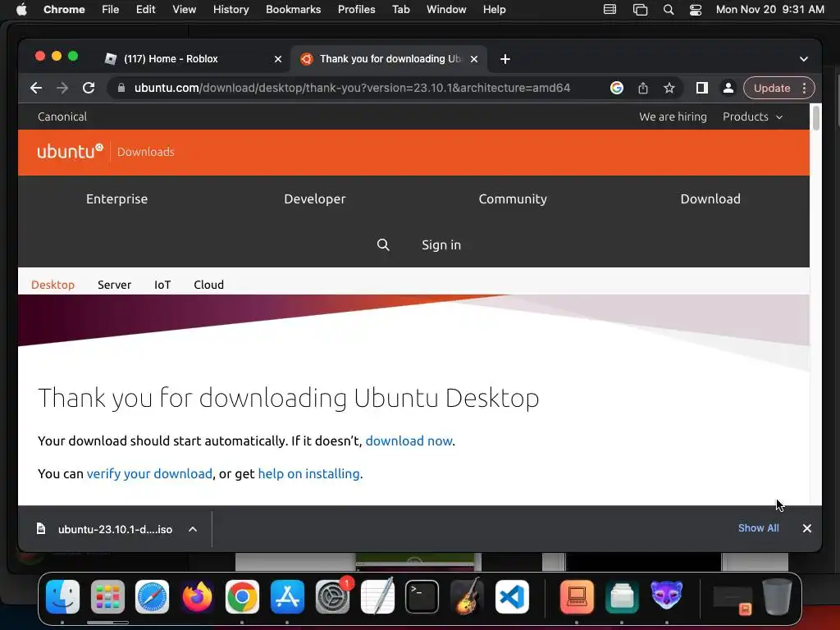
Task: Open the Chrome side panel
Action: [702, 88]
